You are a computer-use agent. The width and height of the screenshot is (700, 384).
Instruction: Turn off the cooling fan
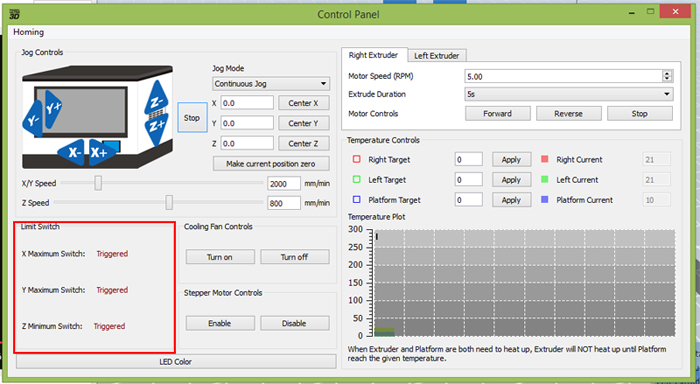click(295, 257)
